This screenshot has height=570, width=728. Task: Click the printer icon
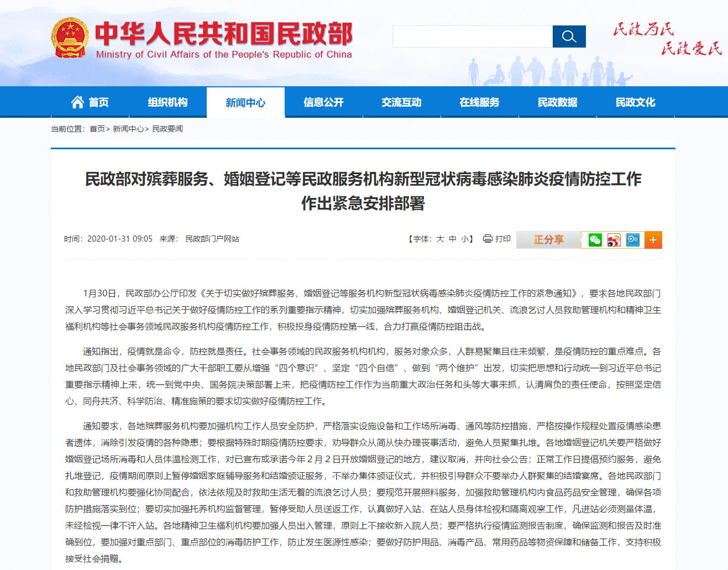(x=488, y=239)
